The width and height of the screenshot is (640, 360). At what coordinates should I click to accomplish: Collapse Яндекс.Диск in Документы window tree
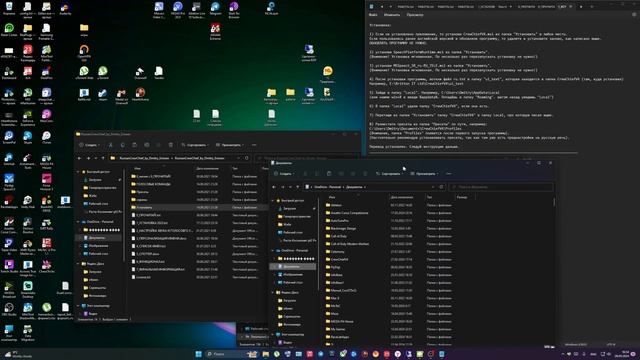[273, 293]
